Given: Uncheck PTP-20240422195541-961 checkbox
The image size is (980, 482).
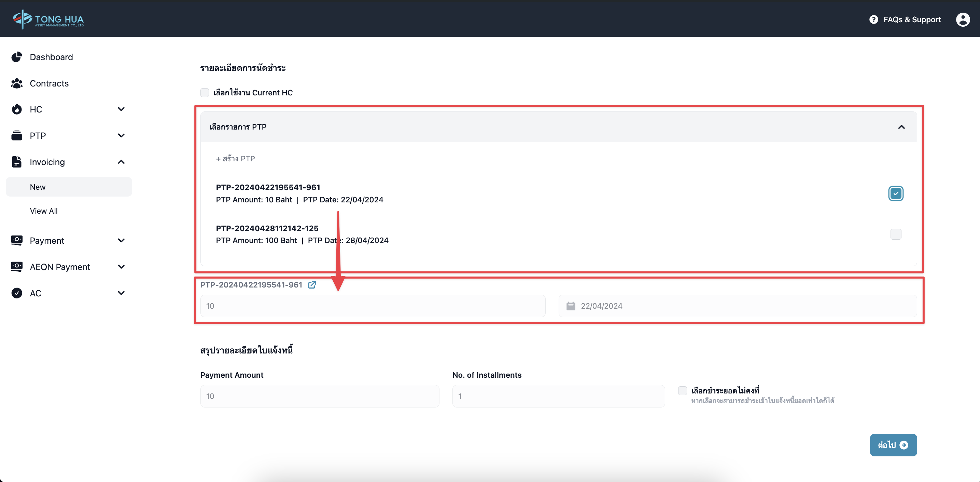Looking at the screenshot, I should pos(896,193).
